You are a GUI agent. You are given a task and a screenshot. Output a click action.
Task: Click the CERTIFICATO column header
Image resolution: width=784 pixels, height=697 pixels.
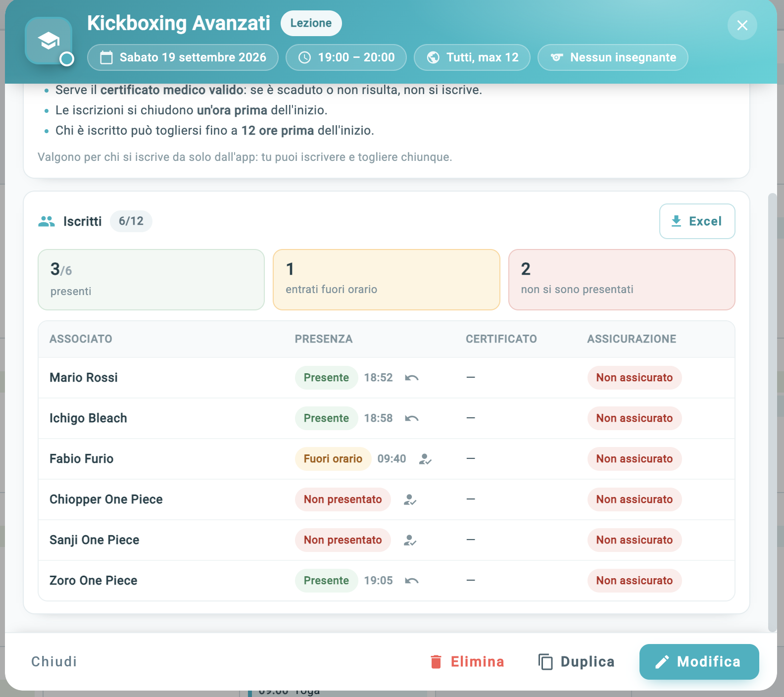click(x=501, y=339)
